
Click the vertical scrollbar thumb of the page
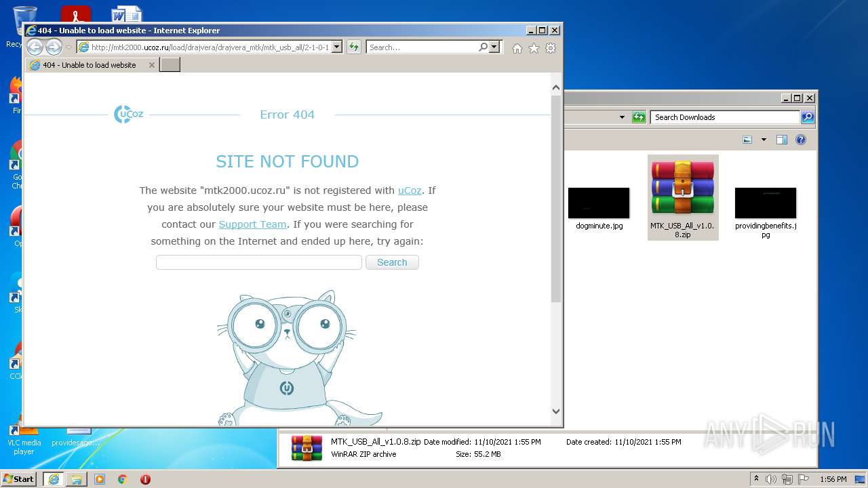(556, 199)
